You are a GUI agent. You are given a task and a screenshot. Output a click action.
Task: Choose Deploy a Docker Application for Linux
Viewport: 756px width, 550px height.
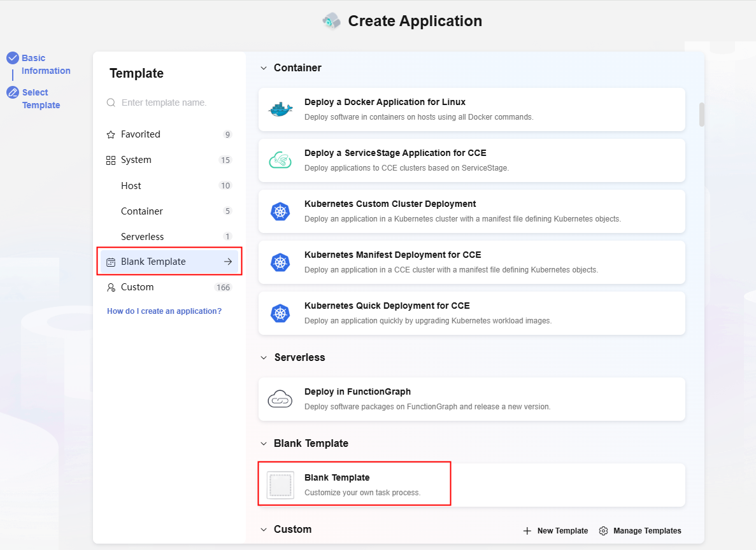(471, 109)
